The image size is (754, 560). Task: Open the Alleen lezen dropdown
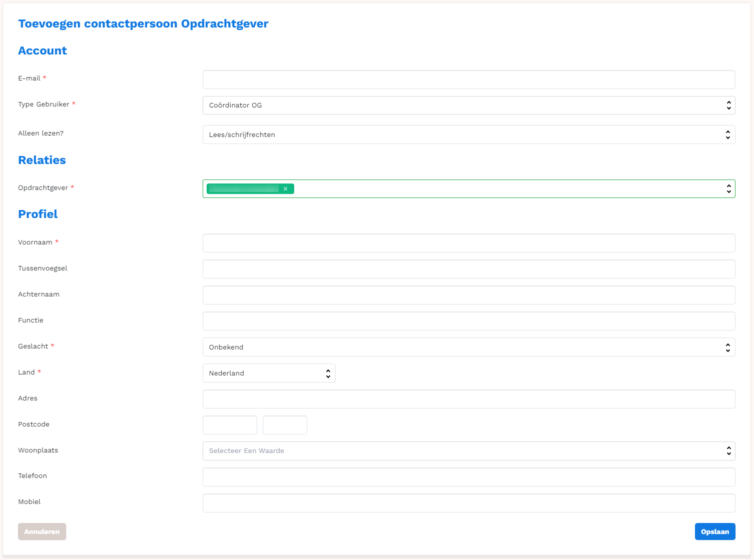pyautogui.click(x=469, y=134)
